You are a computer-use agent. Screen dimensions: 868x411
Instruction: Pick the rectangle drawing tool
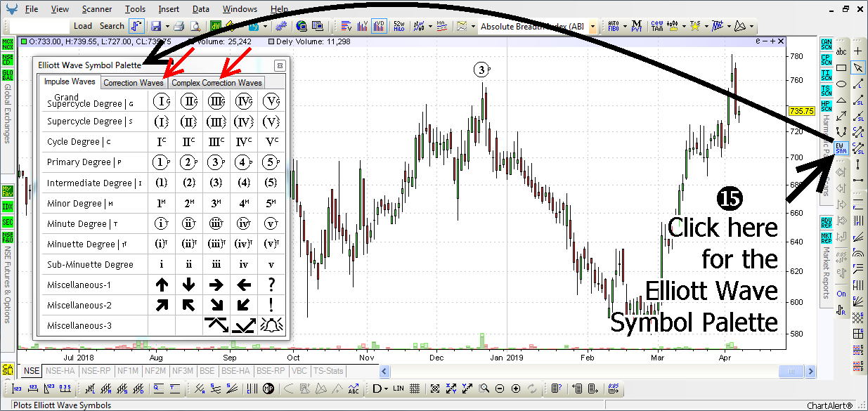coord(841,67)
